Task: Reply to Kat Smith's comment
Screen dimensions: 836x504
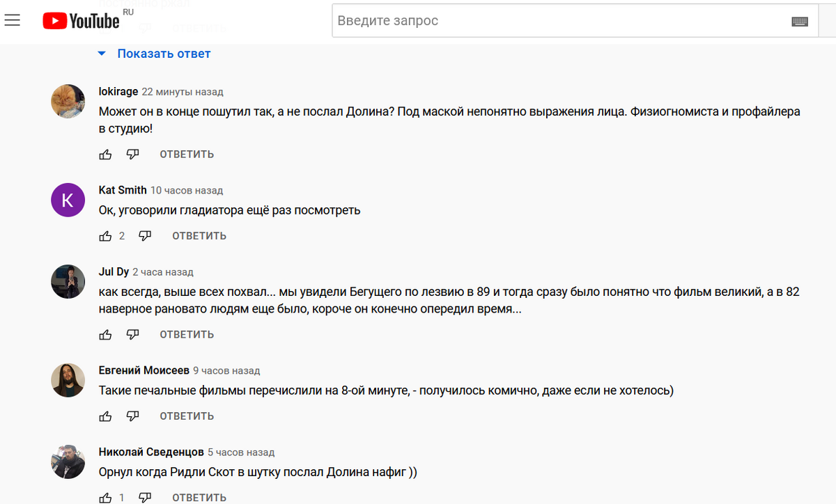Action: (199, 236)
